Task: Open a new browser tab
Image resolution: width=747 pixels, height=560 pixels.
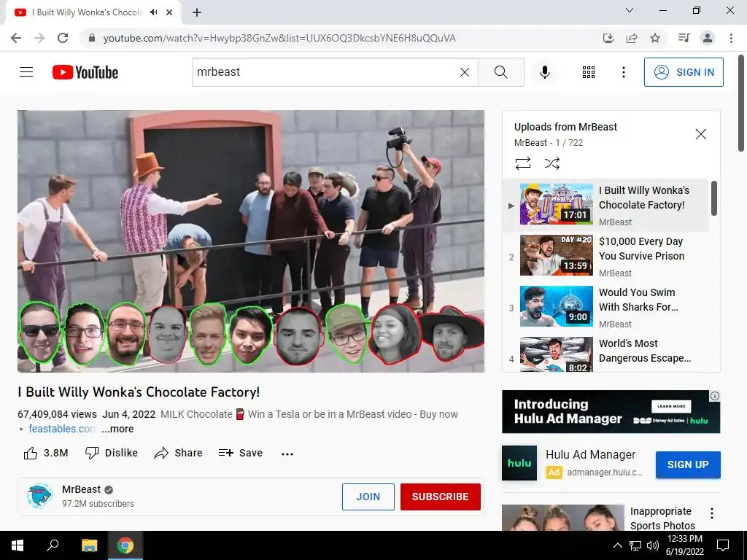Action: pos(197,13)
